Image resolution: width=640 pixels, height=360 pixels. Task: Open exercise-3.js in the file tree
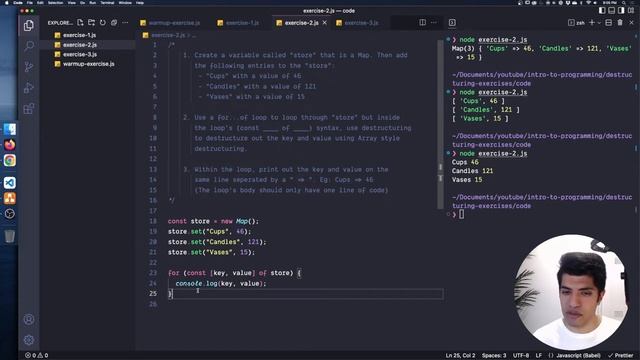(80, 54)
